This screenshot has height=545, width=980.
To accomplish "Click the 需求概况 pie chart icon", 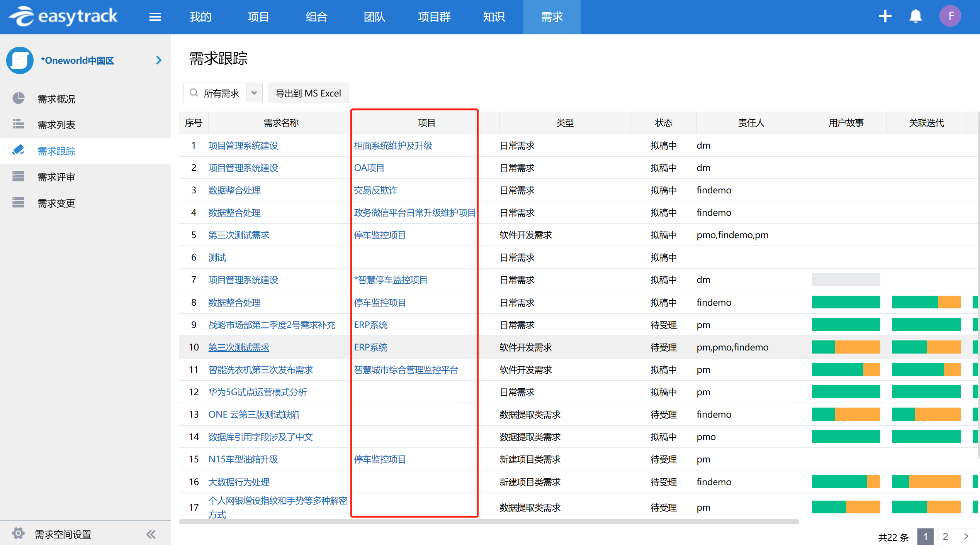I will [x=18, y=98].
